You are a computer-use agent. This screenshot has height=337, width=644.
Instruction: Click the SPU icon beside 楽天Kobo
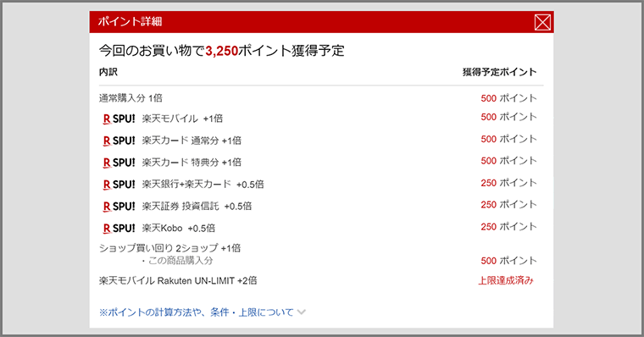click(x=119, y=229)
